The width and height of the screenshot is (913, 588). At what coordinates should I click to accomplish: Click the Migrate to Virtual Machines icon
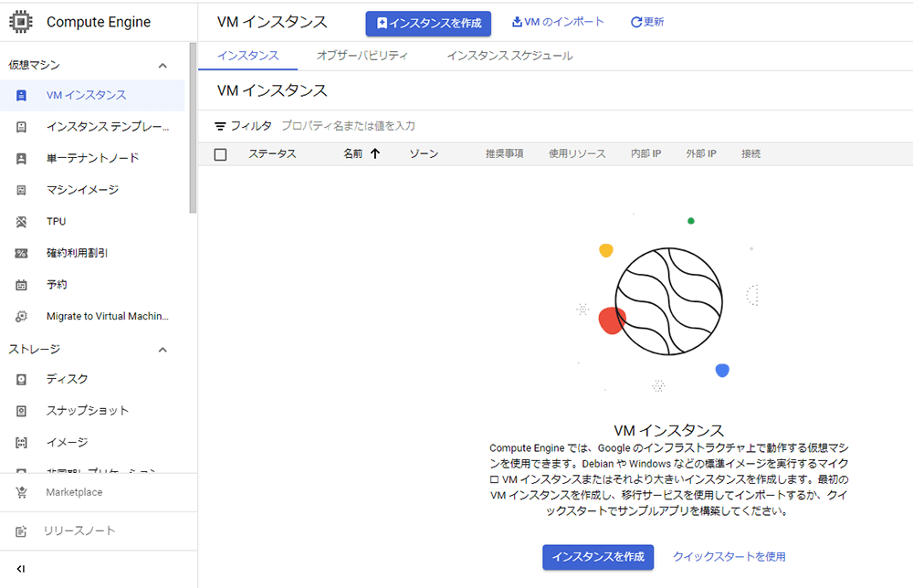click(22, 316)
